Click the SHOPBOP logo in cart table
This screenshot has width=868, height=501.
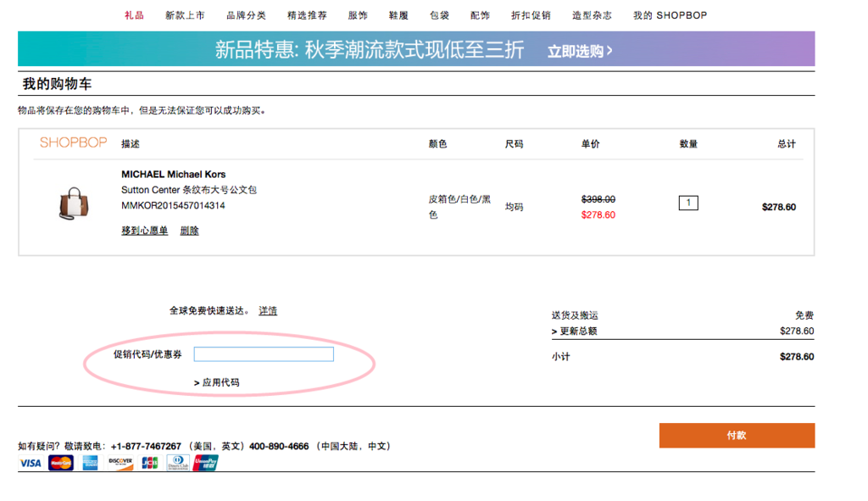coord(73,142)
